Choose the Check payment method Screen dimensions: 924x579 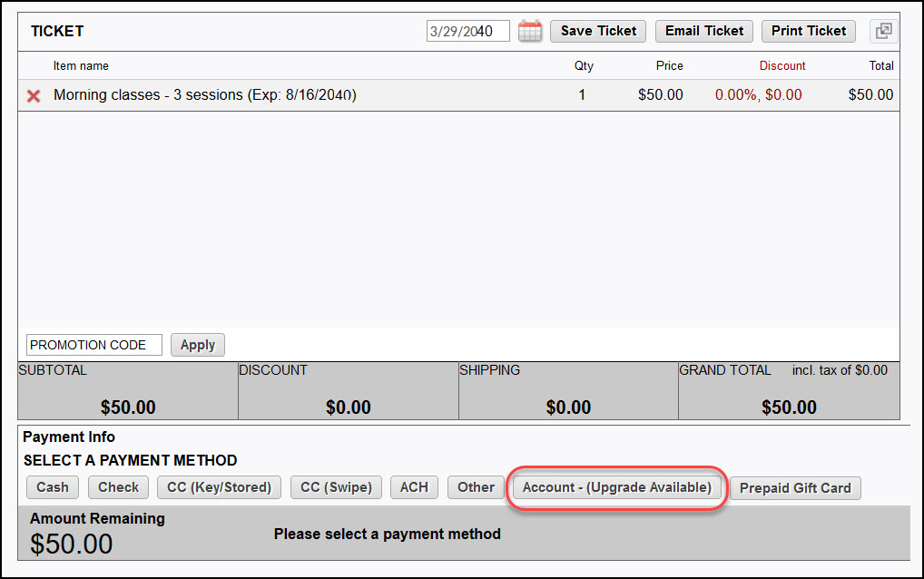click(118, 487)
